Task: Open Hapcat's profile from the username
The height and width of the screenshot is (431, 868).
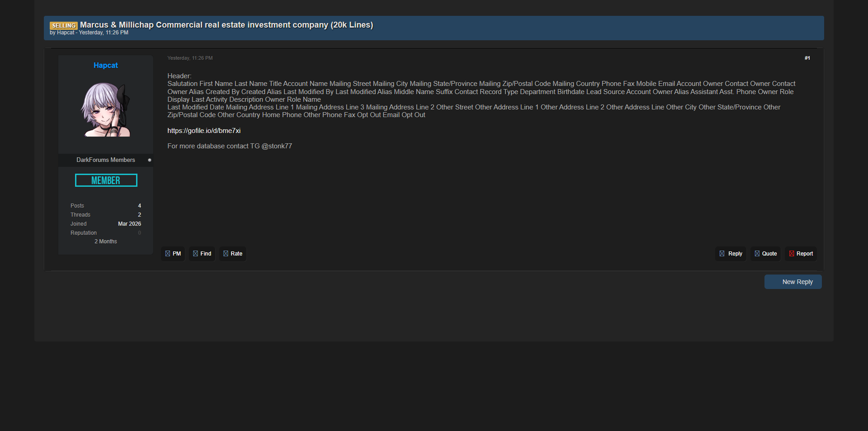Action: [106, 65]
